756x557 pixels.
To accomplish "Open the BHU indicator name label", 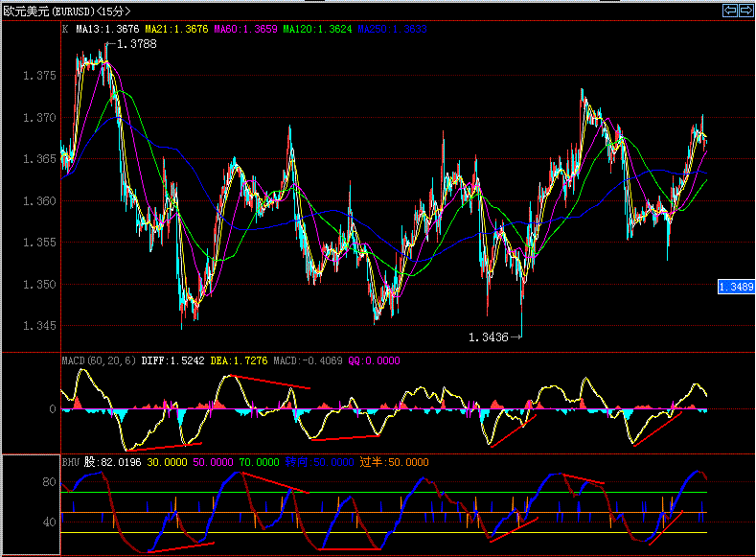I will 71,462.
